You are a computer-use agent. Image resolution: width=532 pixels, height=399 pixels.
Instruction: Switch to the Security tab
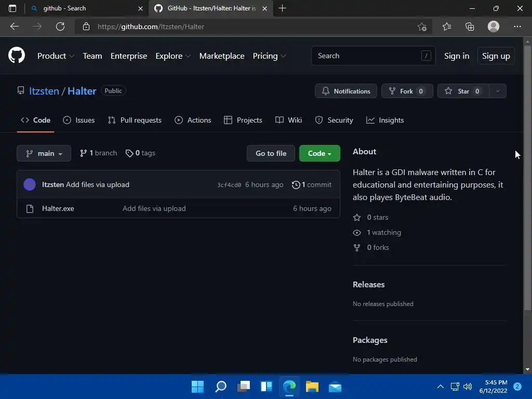[334, 120]
